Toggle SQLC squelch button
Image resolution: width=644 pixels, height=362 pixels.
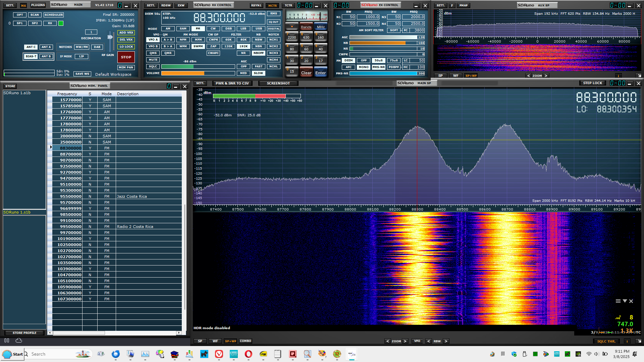(x=153, y=66)
